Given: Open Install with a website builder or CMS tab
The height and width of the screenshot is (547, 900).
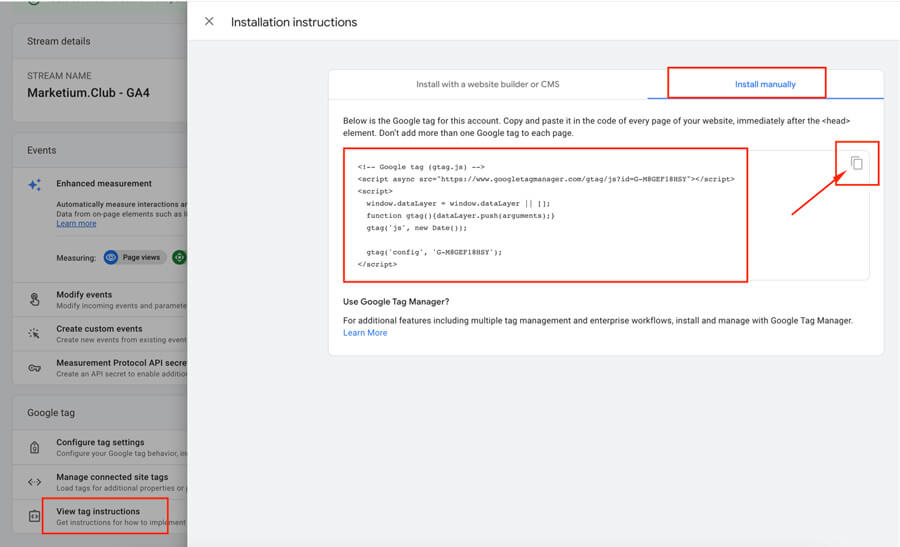Looking at the screenshot, I should 487,84.
